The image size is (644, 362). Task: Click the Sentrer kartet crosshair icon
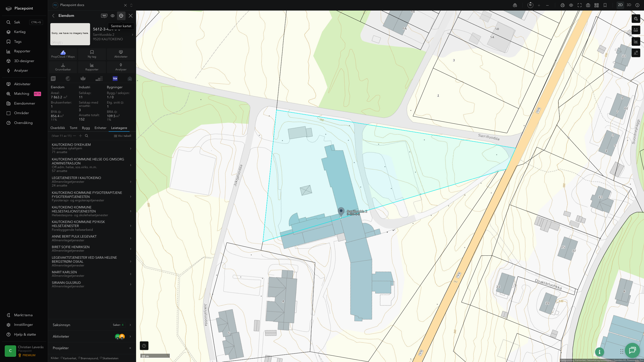pyautogui.click(x=121, y=16)
